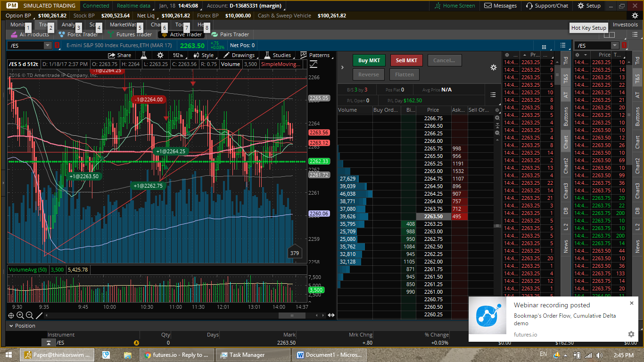
Task: Open the Patterns dropdown
Action: tap(315, 55)
